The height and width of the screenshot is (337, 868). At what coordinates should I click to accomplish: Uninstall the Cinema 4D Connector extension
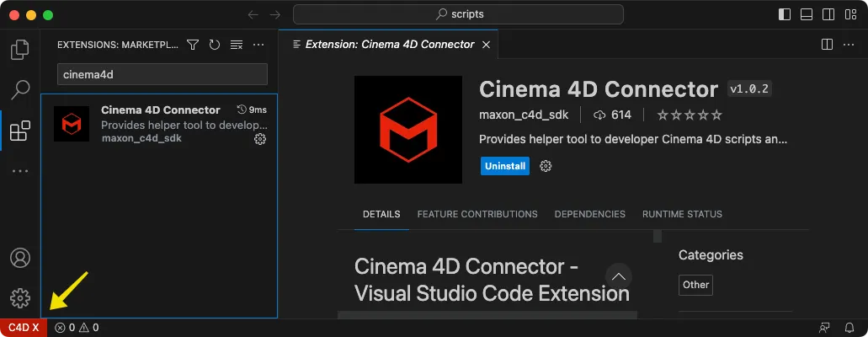pos(505,166)
